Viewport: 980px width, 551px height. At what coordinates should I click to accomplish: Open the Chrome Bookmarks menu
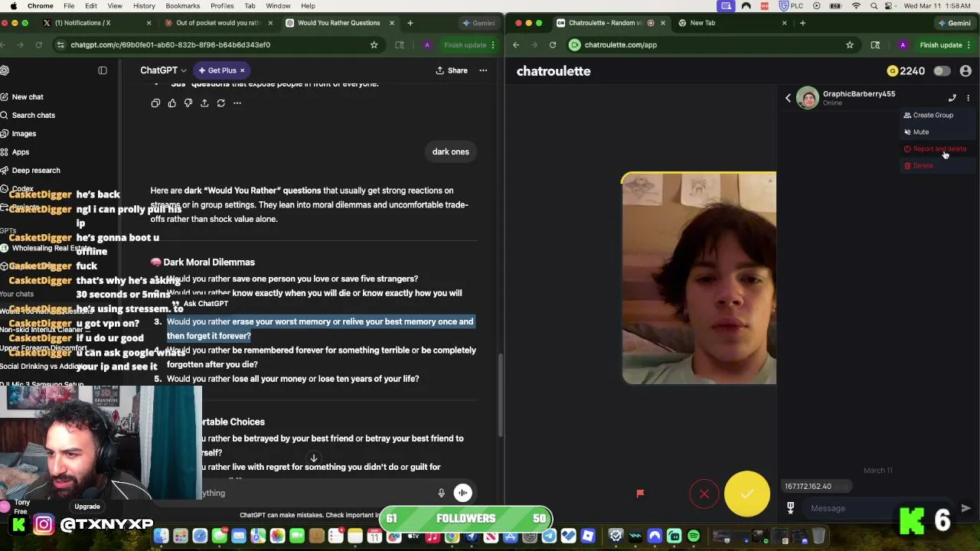click(x=182, y=6)
